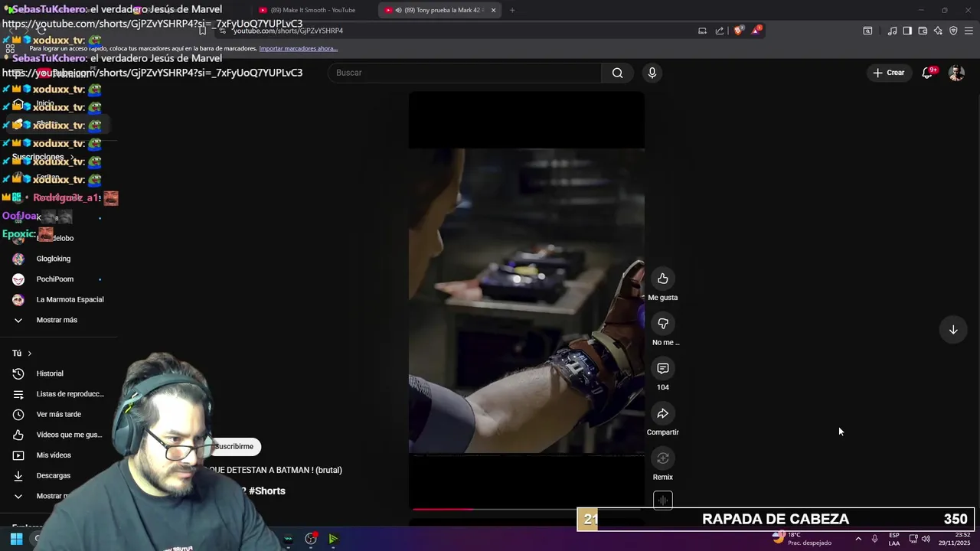Click the #Shorts hashtag link
The image size is (980, 551).
coord(266,491)
